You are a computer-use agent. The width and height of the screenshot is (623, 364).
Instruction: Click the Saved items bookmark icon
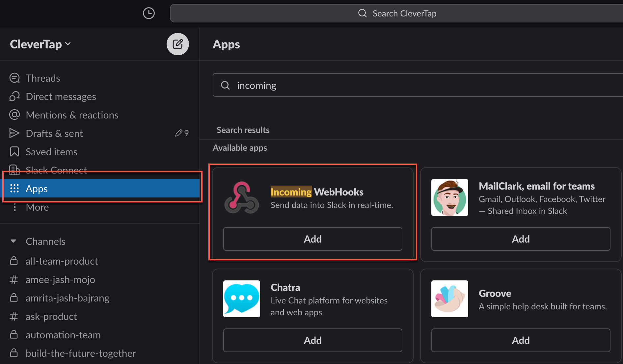tap(14, 152)
